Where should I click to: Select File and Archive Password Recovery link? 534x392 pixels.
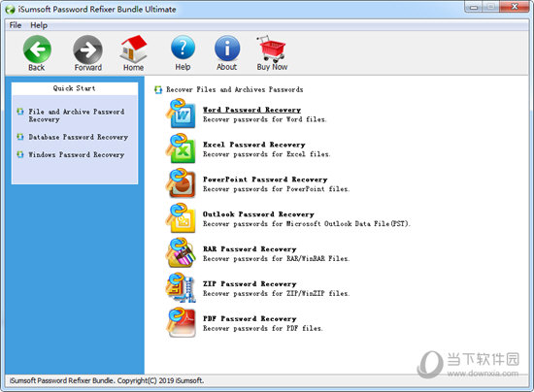pyautogui.click(x=77, y=115)
